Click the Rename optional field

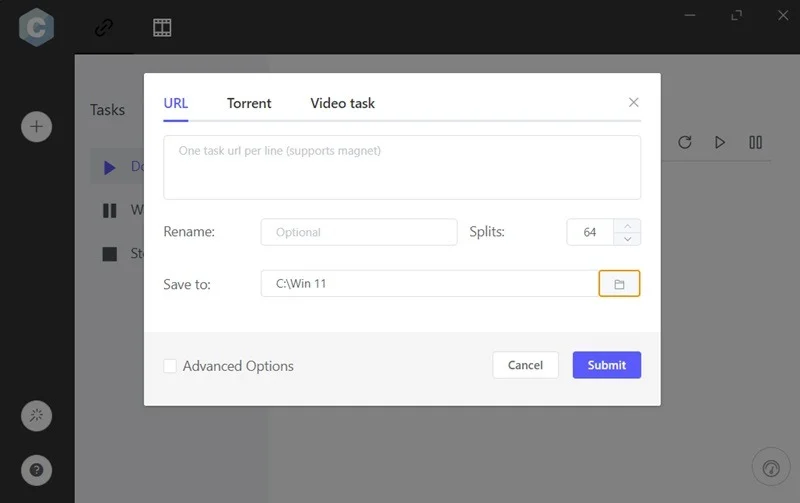click(358, 232)
